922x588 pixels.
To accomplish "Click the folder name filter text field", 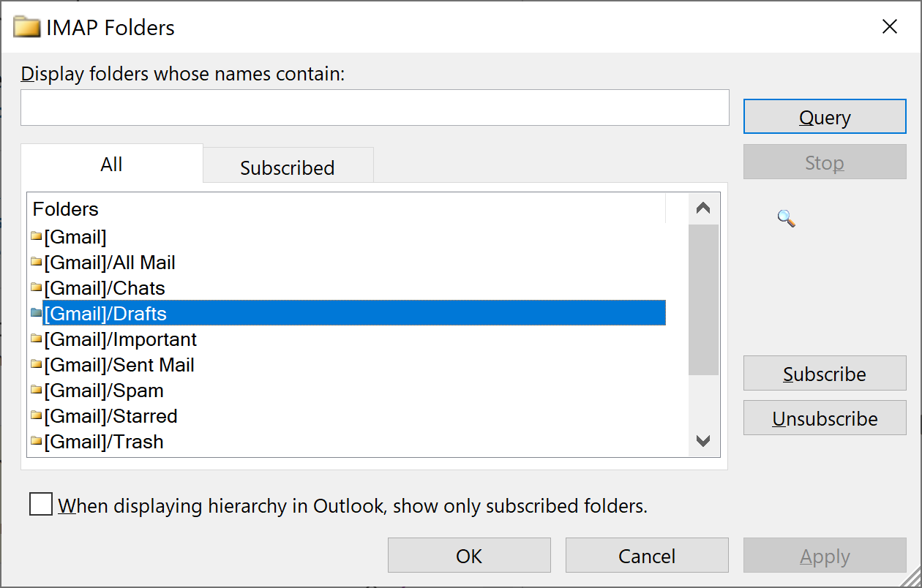I will click(x=375, y=108).
